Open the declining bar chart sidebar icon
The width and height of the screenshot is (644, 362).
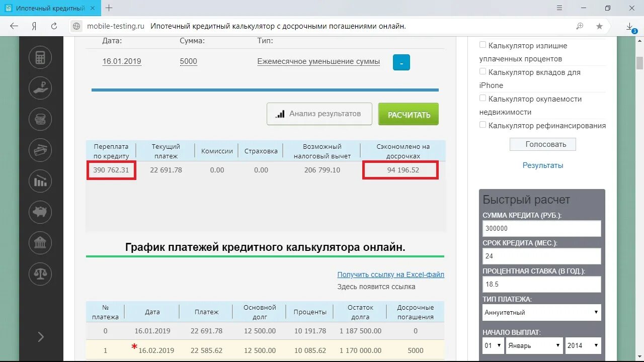pos(40,180)
